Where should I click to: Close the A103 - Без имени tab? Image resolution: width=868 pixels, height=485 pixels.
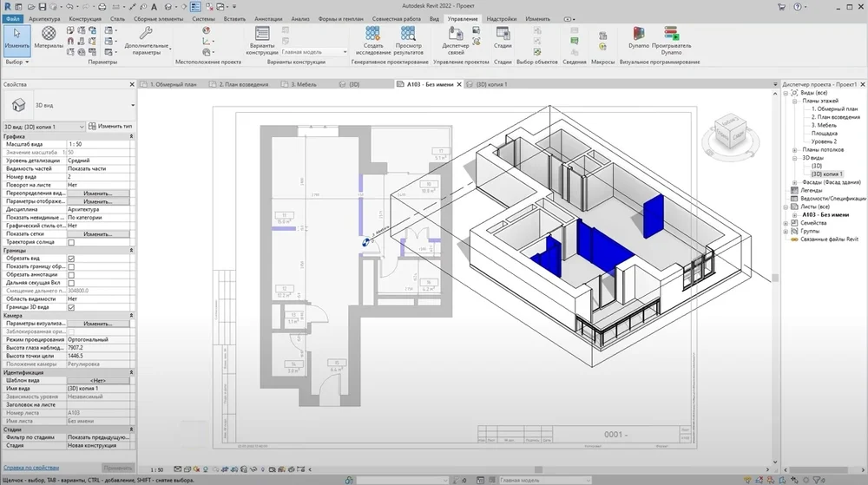459,85
